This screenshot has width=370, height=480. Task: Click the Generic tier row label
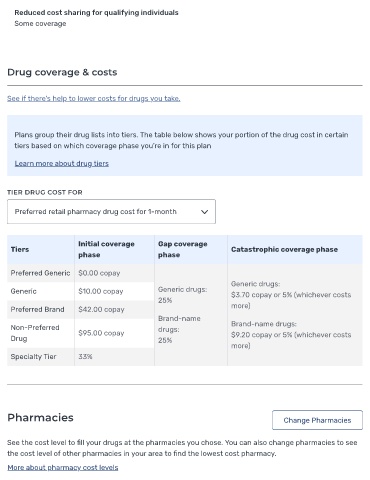click(x=23, y=291)
